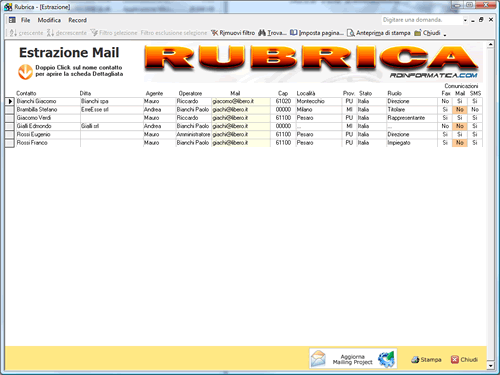The height and width of the screenshot is (375, 500).
Task: Open Trova binoculars search
Action: point(272,33)
